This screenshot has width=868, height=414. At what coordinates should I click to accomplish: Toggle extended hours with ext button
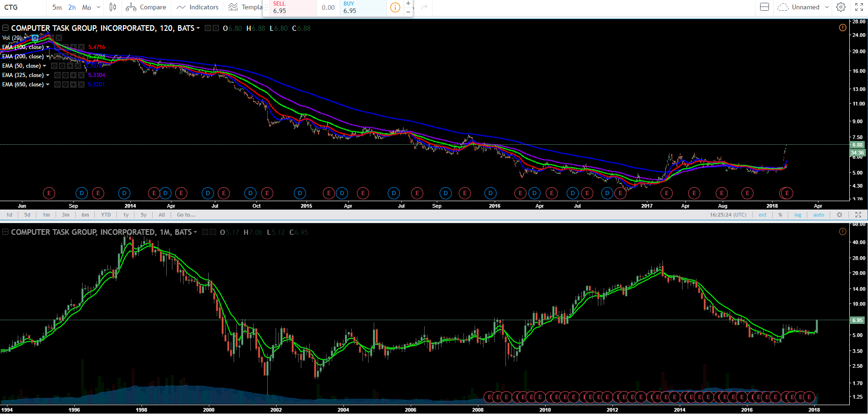(762, 215)
